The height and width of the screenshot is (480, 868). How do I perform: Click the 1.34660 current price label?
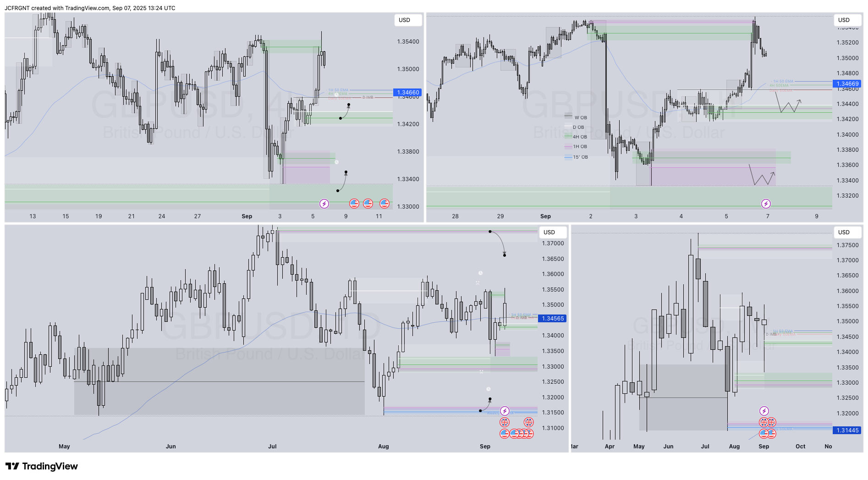(408, 93)
